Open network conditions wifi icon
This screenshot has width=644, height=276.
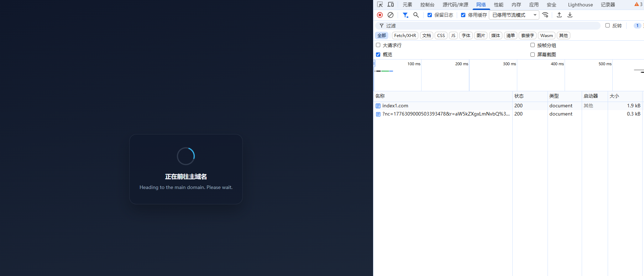coord(545,15)
